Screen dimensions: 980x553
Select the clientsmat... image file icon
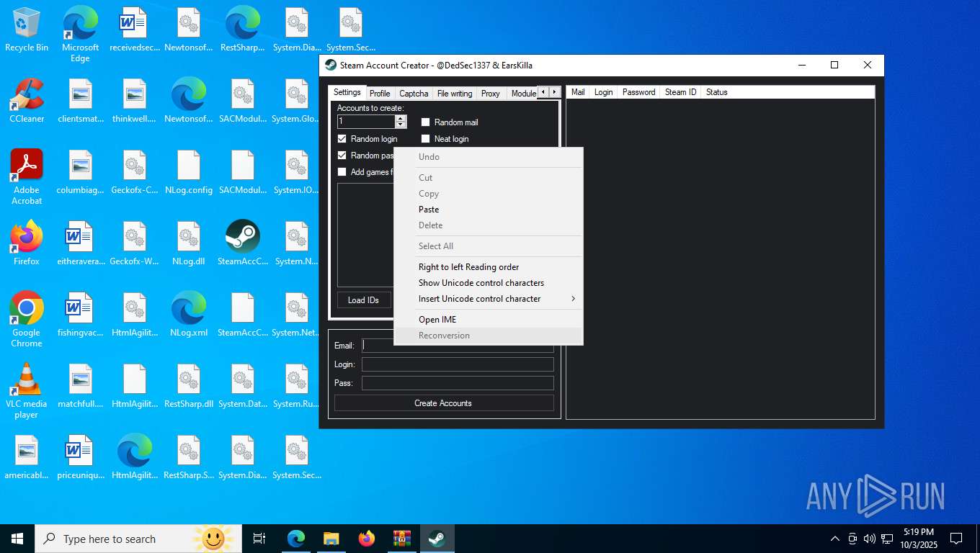click(x=81, y=101)
